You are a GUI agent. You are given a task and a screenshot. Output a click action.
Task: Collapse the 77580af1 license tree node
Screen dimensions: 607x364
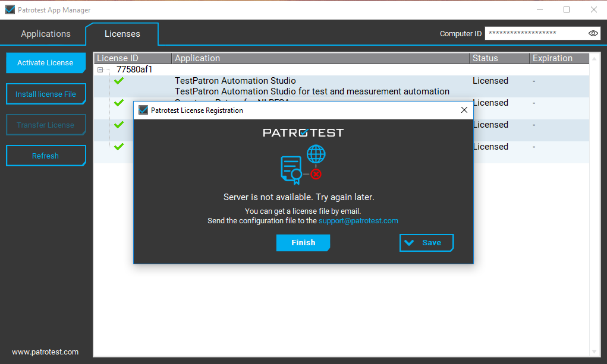tap(100, 69)
